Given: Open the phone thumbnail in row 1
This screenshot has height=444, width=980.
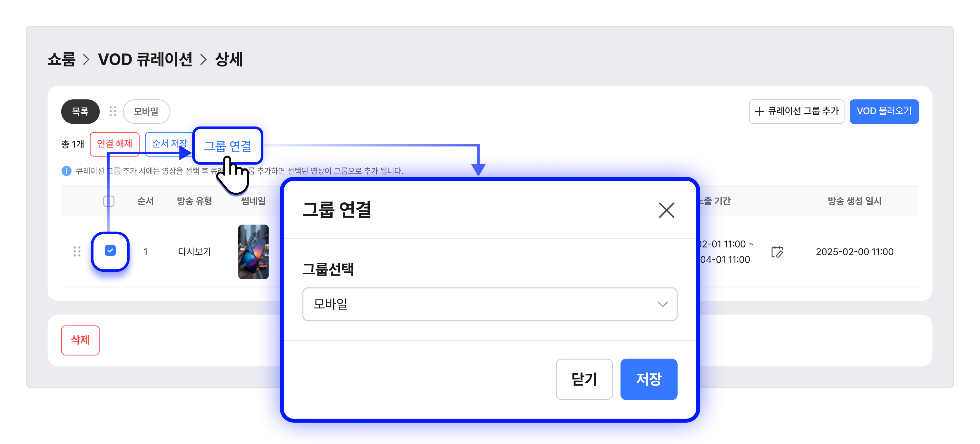Looking at the screenshot, I should pos(253,252).
